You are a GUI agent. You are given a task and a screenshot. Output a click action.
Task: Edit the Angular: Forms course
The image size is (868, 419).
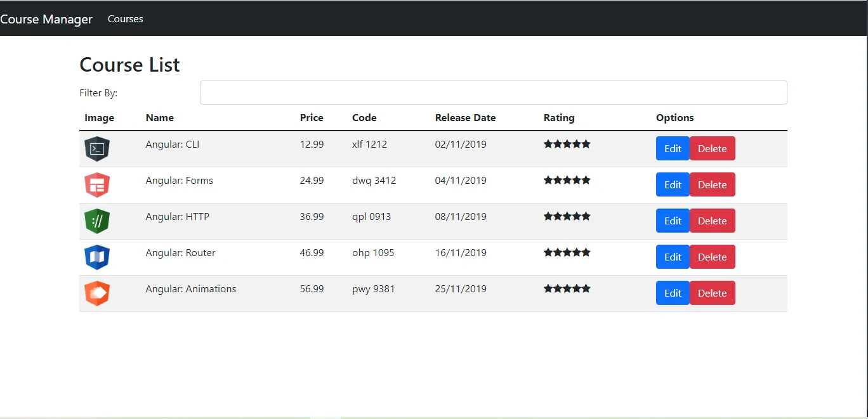click(x=673, y=184)
